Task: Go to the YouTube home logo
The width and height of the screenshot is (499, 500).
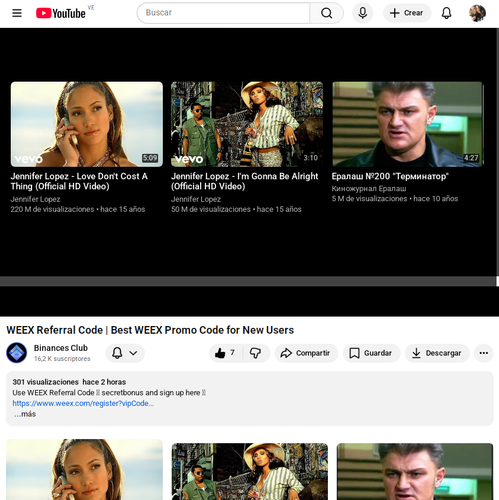Action: tap(61, 13)
